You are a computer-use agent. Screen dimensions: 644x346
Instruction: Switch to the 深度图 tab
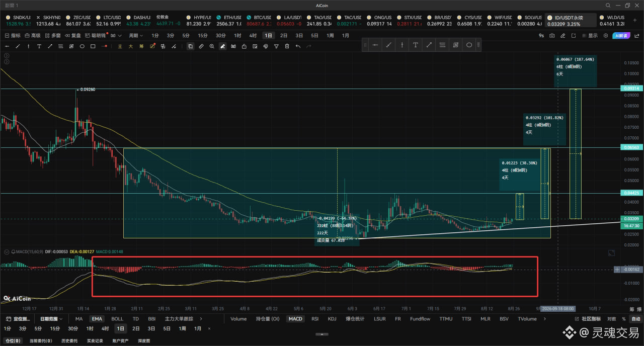click(144, 341)
